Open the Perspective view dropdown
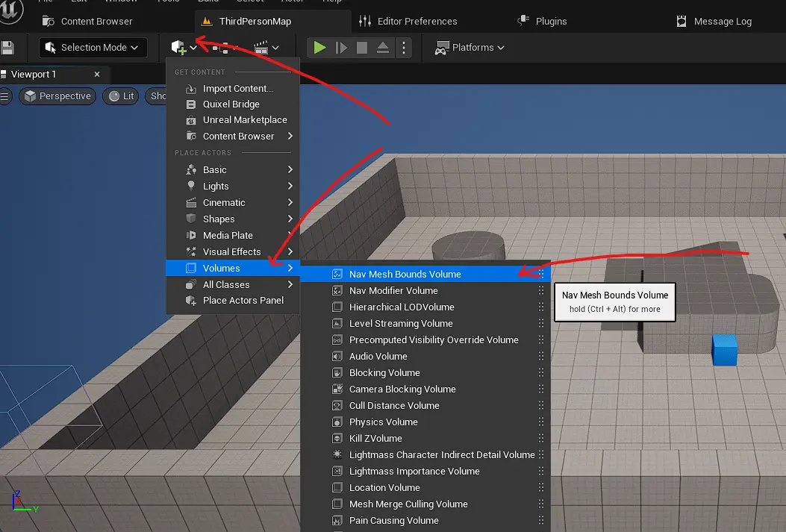 (x=57, y=96)
